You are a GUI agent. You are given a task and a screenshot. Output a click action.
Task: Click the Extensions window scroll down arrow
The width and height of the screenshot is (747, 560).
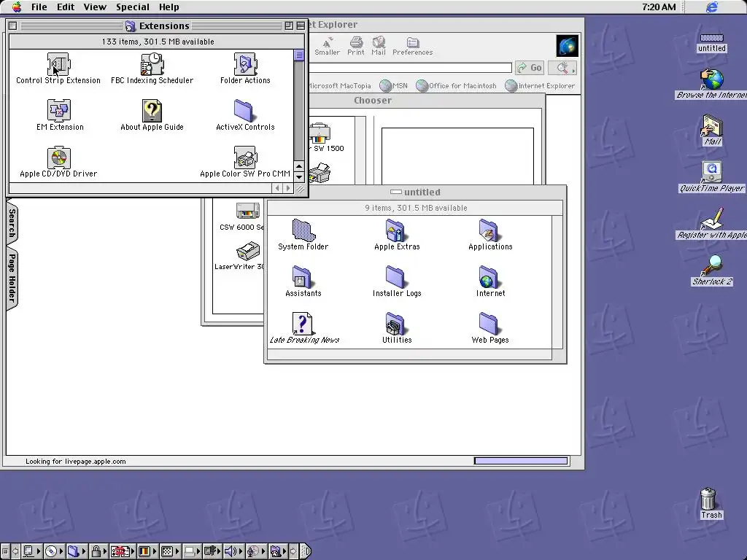click(x=299, y=177)
